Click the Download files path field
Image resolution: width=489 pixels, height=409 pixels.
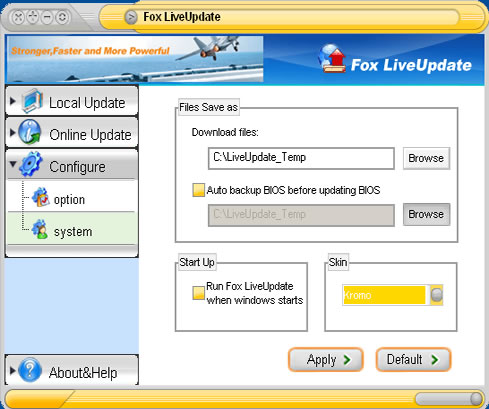301,158
